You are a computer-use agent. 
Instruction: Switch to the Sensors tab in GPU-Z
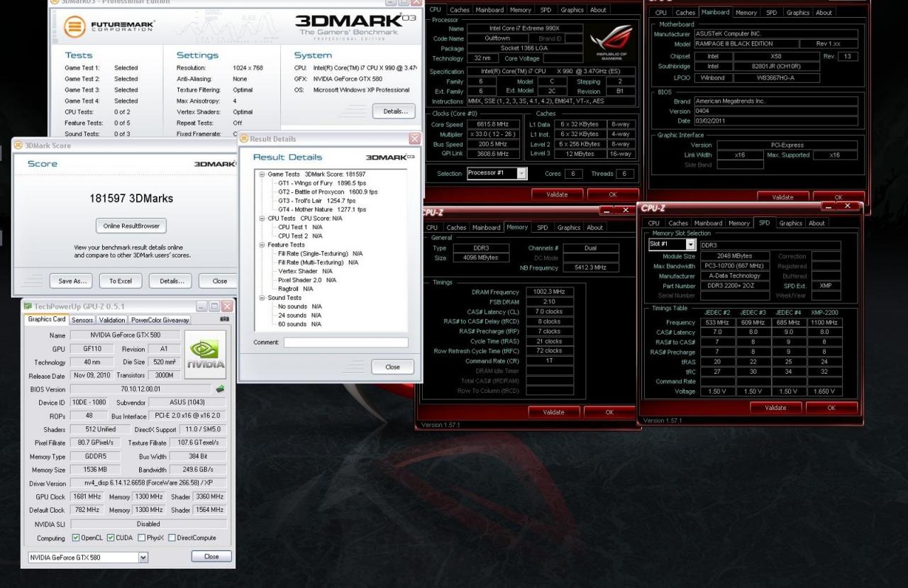pyautogui.click(x=82, y=320)
